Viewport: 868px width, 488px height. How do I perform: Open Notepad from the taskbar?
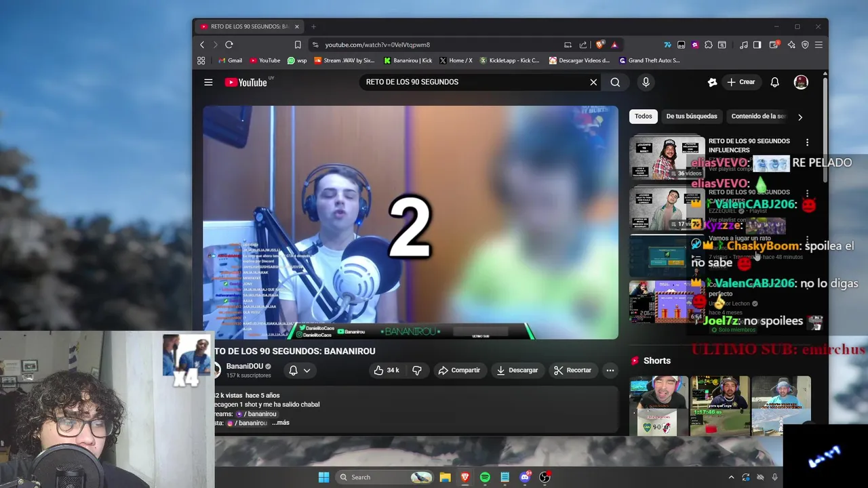coord(505,477)
